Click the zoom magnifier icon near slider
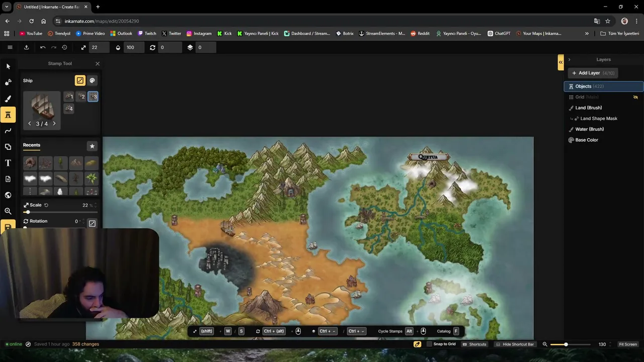This screenshot has width=644, height=362. click(545, 344)
